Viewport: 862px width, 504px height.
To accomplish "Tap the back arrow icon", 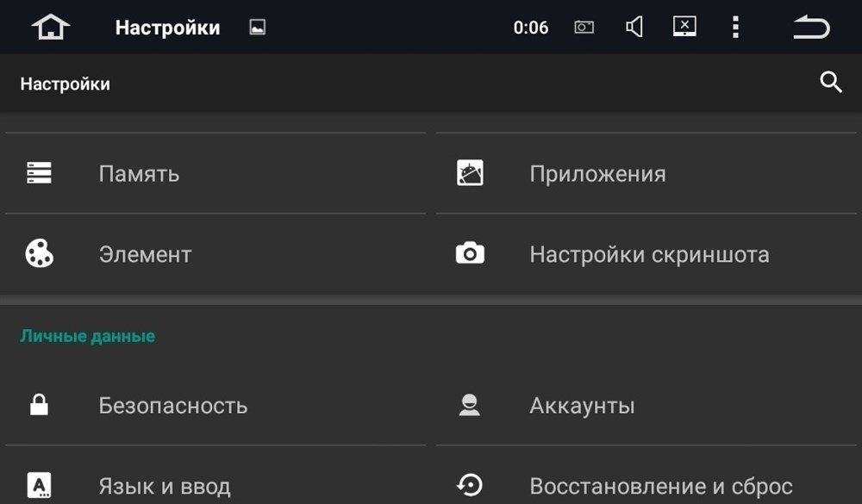I will tap(810, 28).
